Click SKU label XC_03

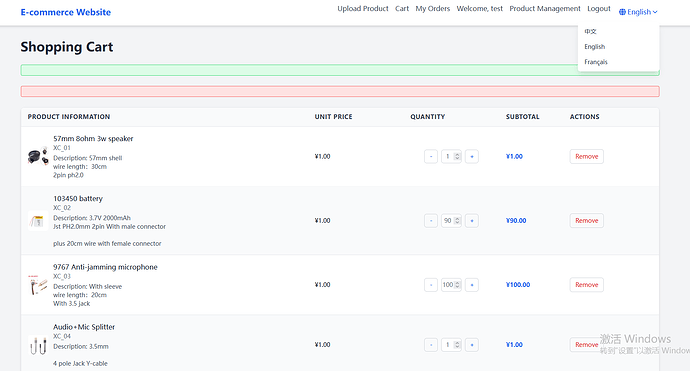(62, 276)
